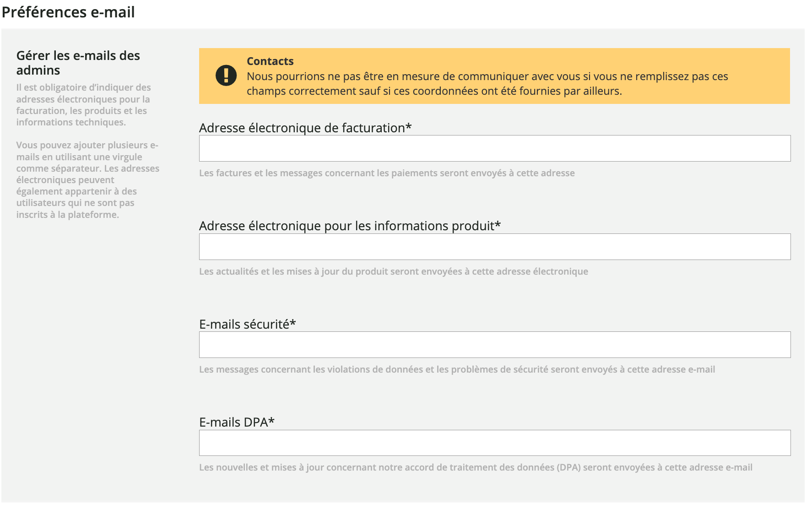
Task: Click the exclamation warning icon in Contacts banner
Action: tap(226, 76)
